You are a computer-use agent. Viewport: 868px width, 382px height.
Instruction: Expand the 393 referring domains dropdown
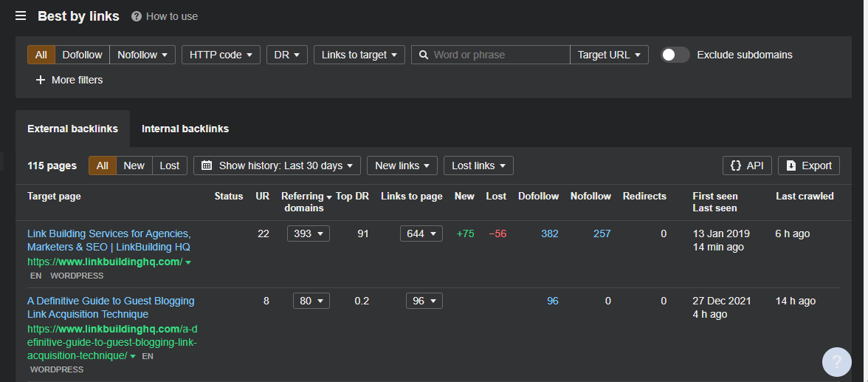pos(309,233)
